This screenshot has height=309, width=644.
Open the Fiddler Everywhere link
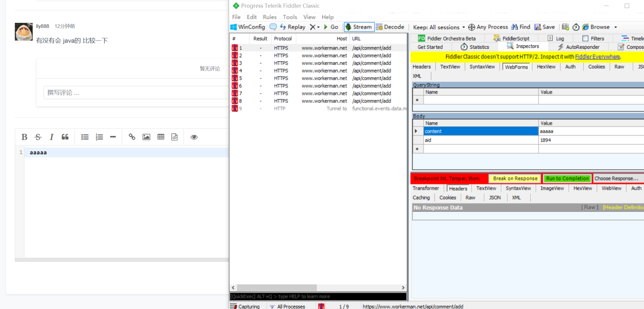click(x=597, y=57)
